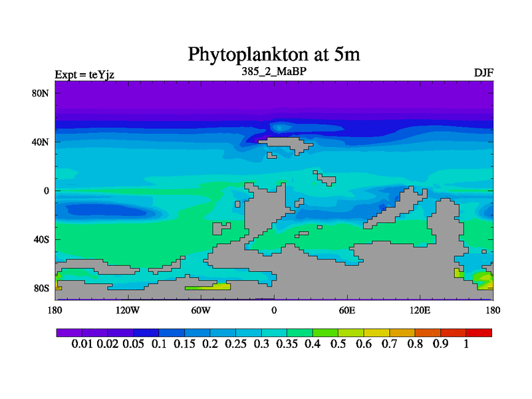Pick the colorbar swatch between 0.4 and 0.5
Image resolution: width=532 pixels, height=399 pixels.
pos(325,332)
